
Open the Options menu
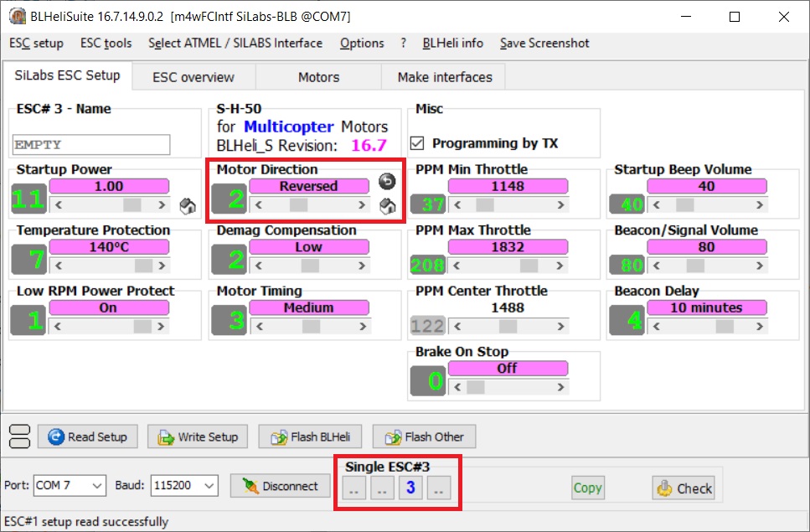click(362, 44)
